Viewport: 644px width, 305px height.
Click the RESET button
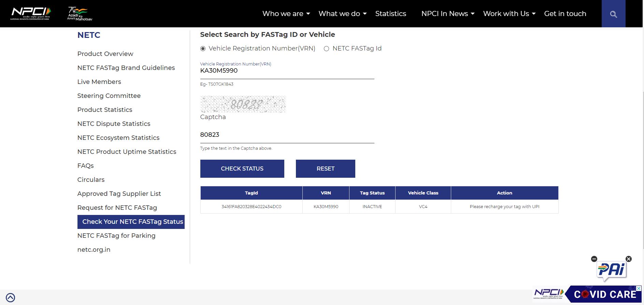(x=325, y=169)
